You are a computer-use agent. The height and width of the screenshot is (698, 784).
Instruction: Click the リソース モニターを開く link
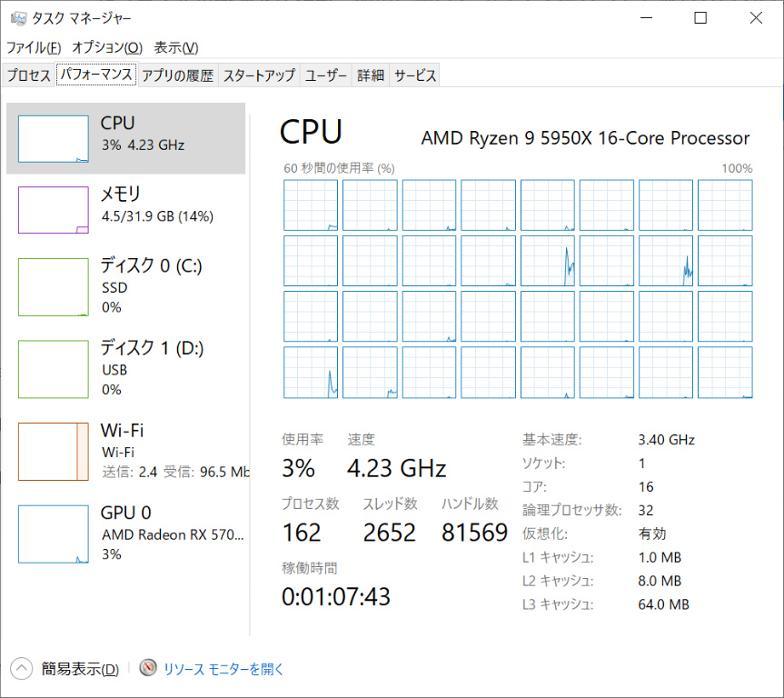coord(223,669)
